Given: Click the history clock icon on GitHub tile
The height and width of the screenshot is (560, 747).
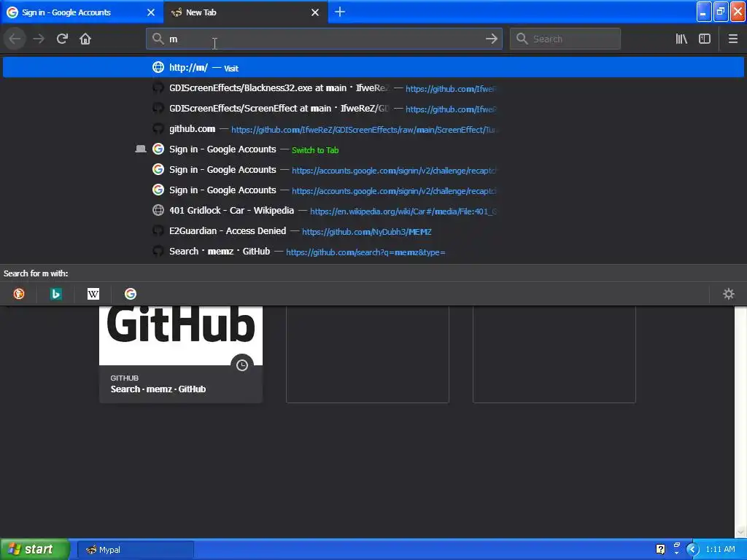Looking at the screenshot, I should (242, 365).
